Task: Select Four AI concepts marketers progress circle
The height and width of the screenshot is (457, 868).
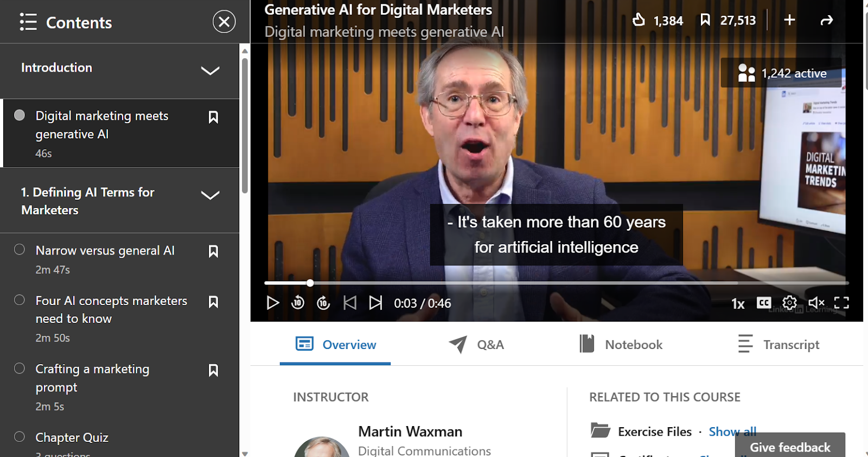Action: click(x=20, y=300)
